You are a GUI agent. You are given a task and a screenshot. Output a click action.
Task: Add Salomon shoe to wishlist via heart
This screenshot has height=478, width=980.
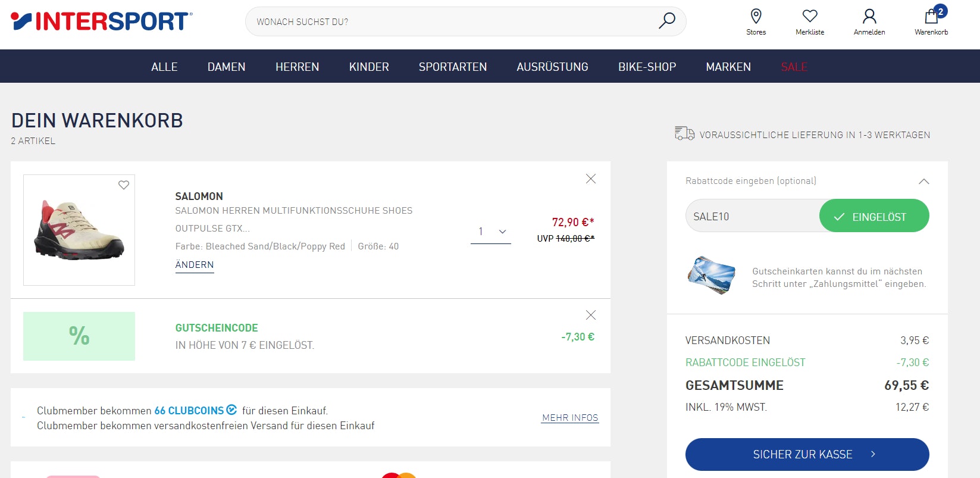click(x=124, y=185)
